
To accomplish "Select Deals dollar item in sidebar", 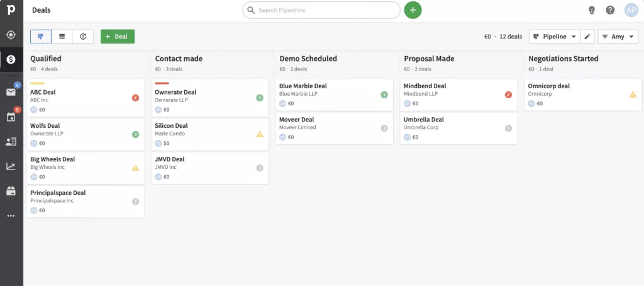I will [11, 60].
